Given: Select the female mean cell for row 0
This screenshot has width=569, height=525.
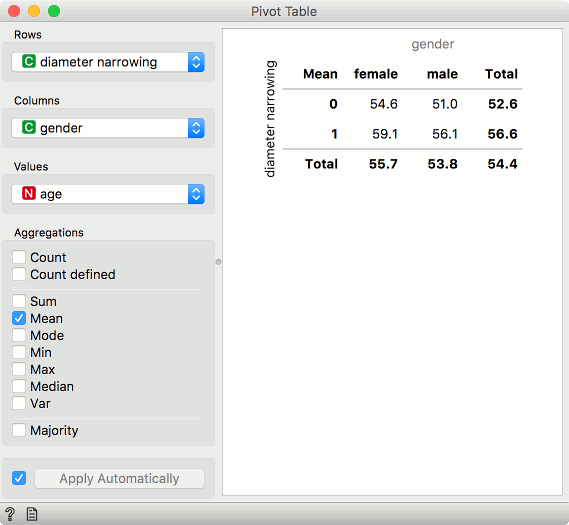Looking at the screenshot, I should (x=384, y=104).
